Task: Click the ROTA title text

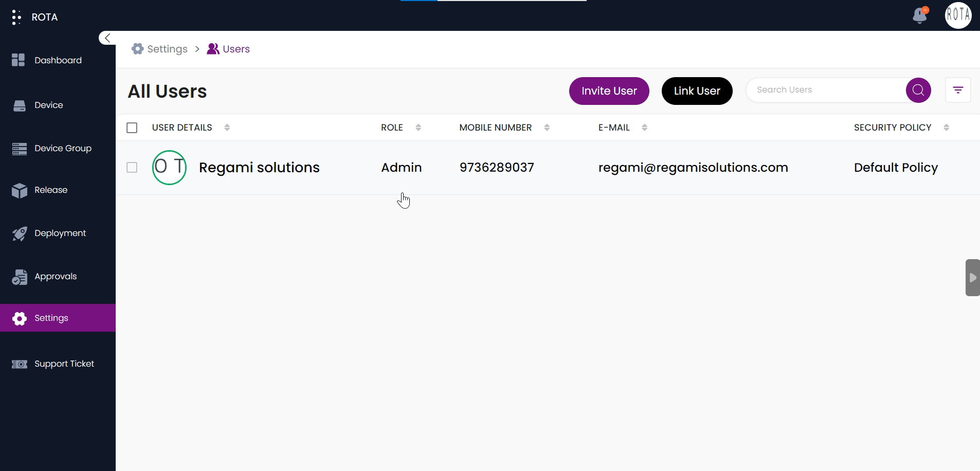Action: (x=45, y=17)
